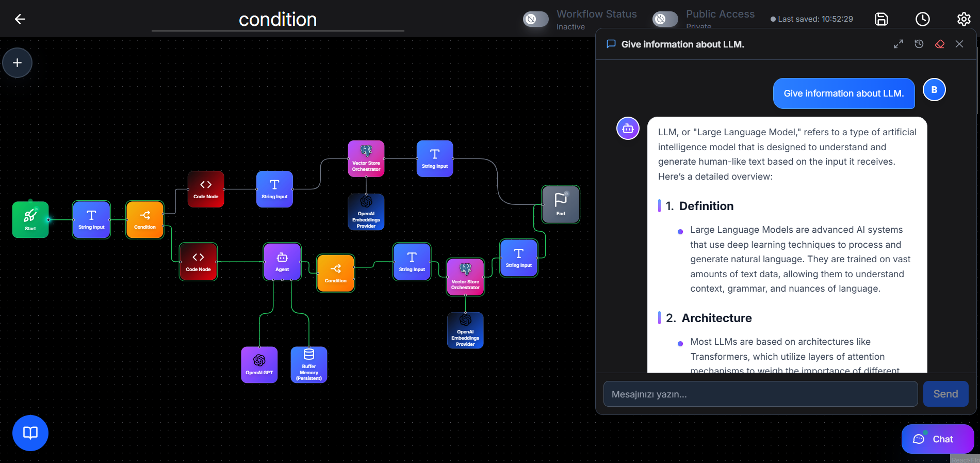Click the message input field
Screen dimensions: 980x463
[760, 394]
